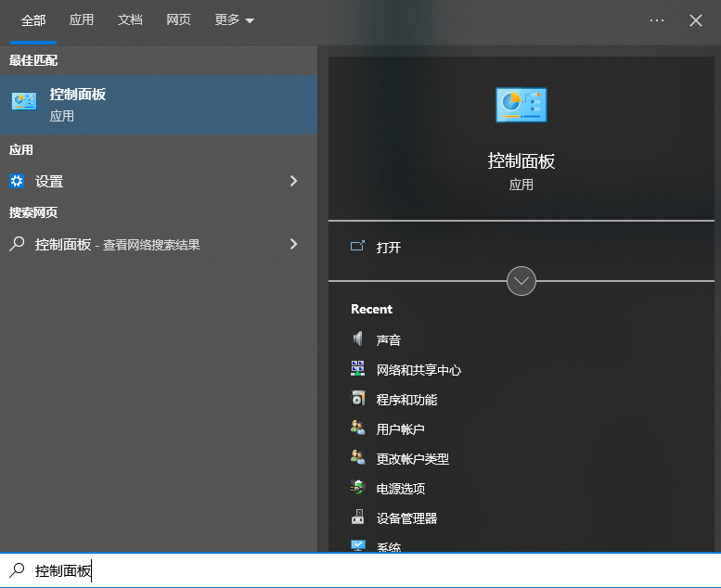Expand web search result arrow for 控制面板
The width and height of the screenshot is (721, 588).
(293, 244)
